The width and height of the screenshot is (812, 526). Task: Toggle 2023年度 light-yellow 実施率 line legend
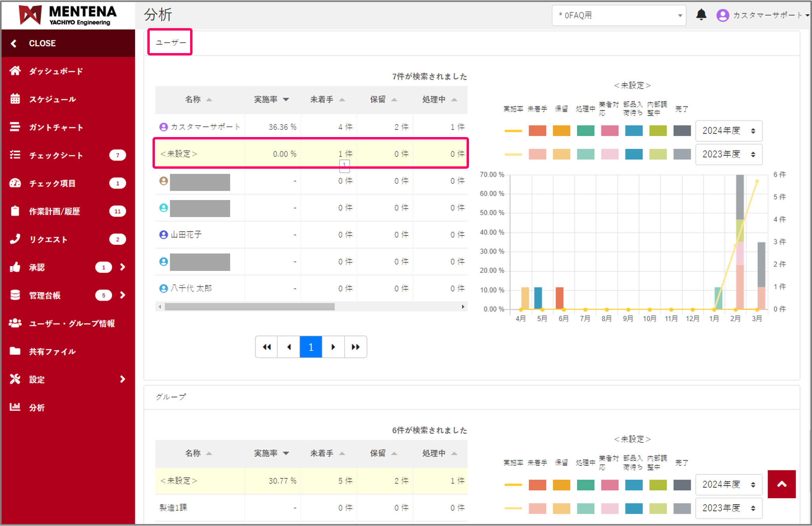pyautogui.click(x=513, y=154)
